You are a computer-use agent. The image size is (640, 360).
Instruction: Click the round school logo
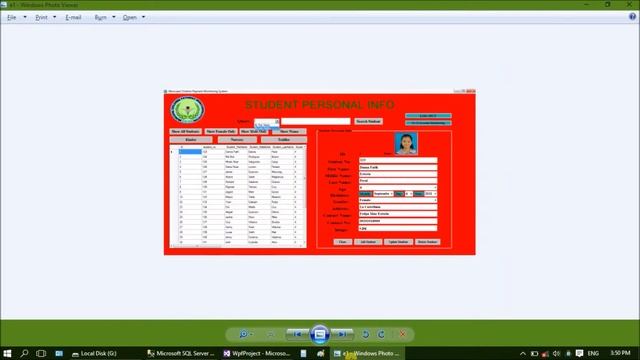(187, 109)
